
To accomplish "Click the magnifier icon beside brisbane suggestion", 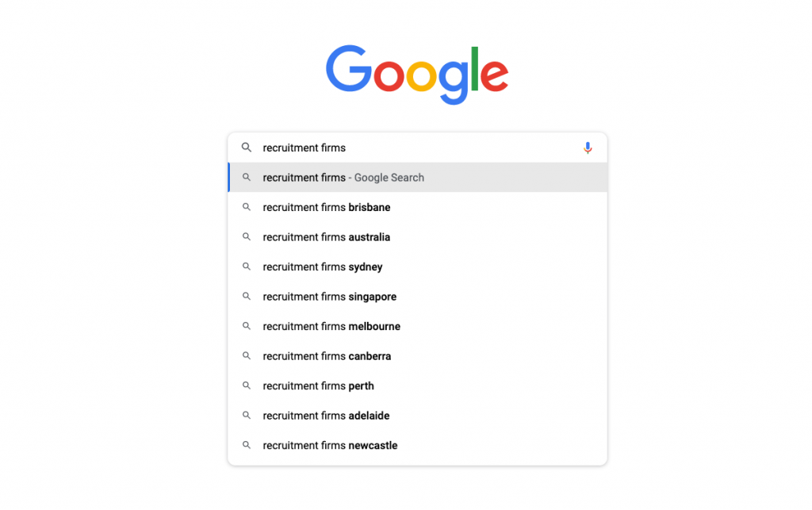I will tap(247, 207).
